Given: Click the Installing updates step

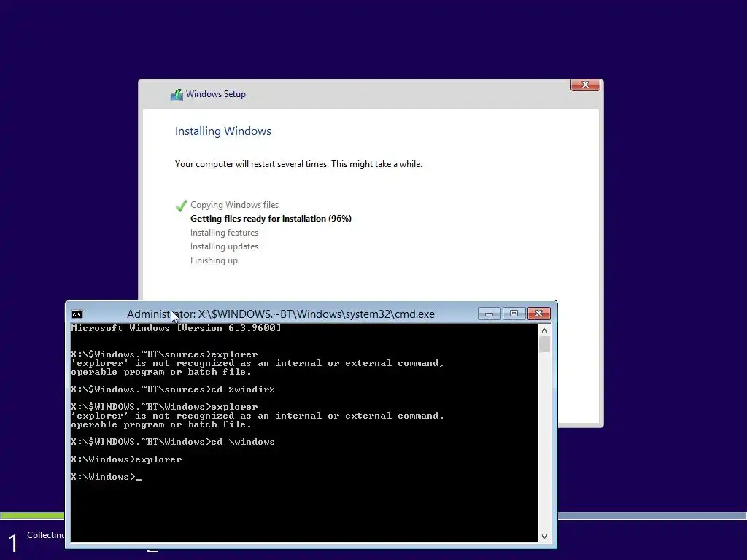Looking at the screenshot, I should point(225,246).
